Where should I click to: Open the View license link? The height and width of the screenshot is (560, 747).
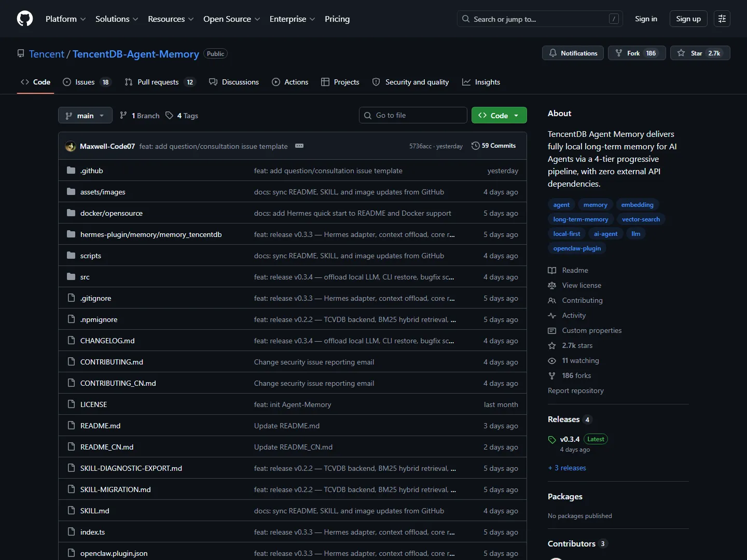pyautogui.click(x=575, y=285)
